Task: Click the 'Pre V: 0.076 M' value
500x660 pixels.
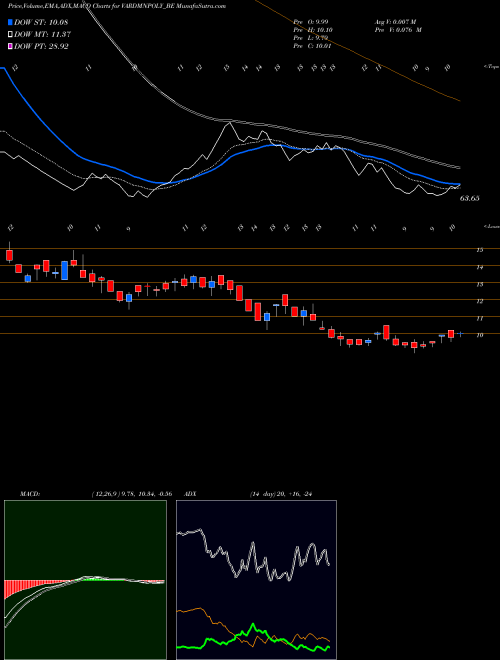Action: point(398,30)
